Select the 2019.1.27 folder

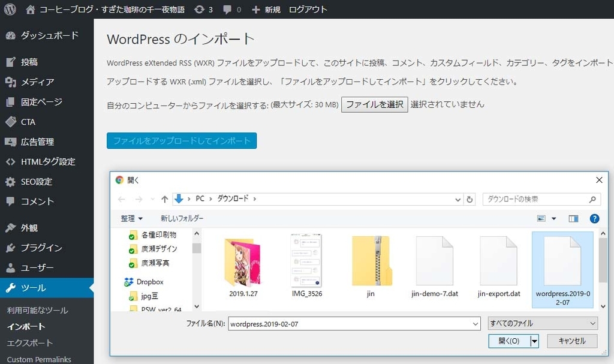tap(243, 267)
